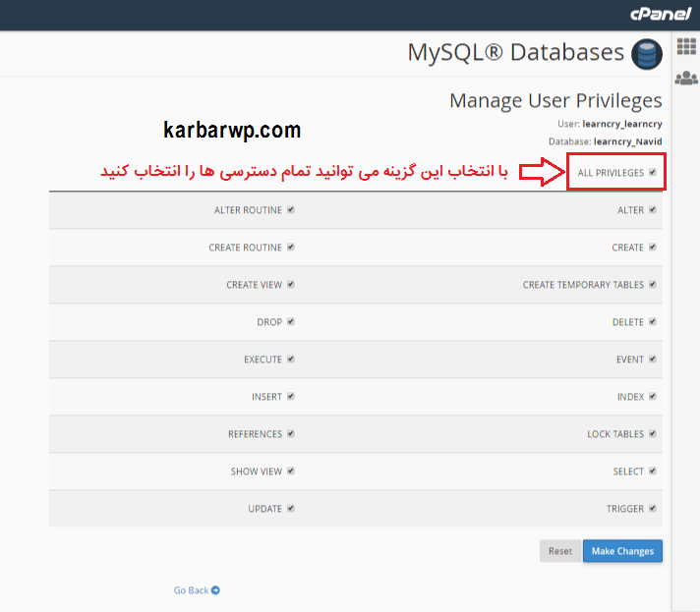
Task: Toggle the CREATE VIEW checkbox
Action: 291,284
